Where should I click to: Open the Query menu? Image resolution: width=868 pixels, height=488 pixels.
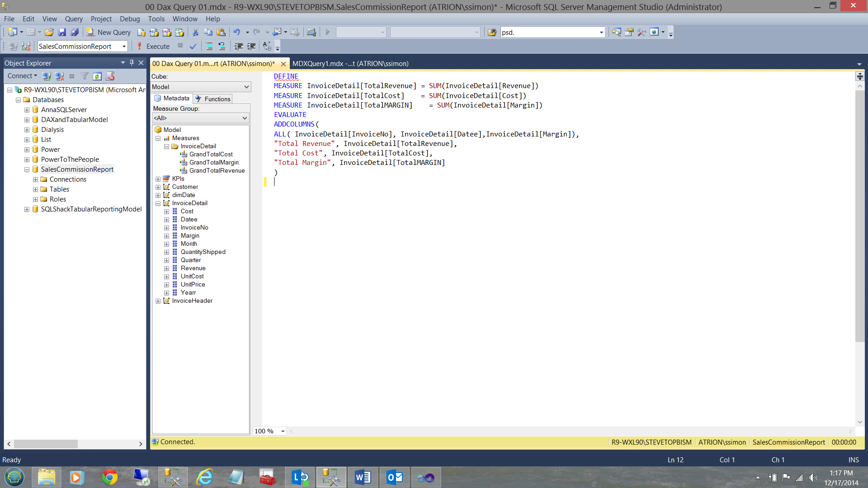[x=74, y=19]
